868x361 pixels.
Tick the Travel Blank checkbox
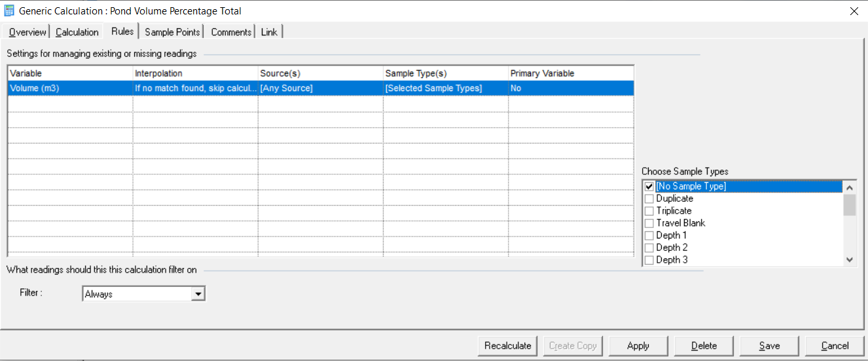point(649,223)
